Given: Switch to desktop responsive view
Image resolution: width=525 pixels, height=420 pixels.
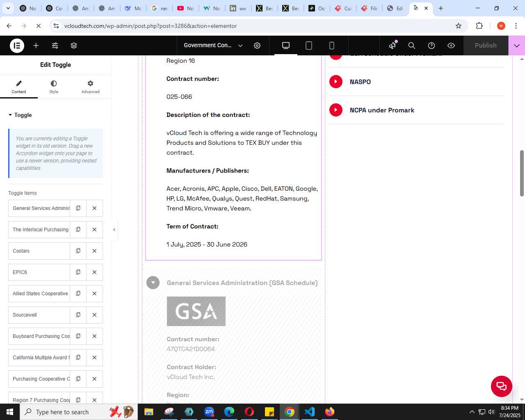Looking at the screenshot, I should (286, 46).
